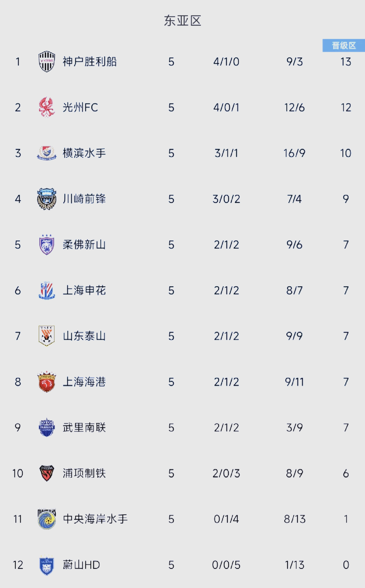Open the Shandong Taishan crest icon
The image size is (365, 588).
(x=47, y=336)
